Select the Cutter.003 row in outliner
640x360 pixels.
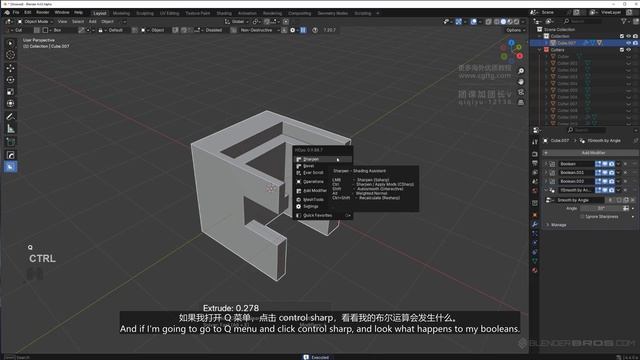[x=584, y=77]
